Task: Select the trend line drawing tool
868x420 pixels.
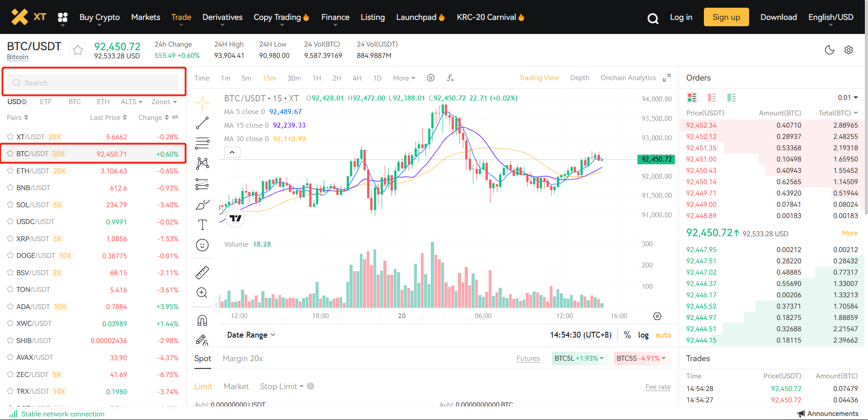Action: [x=202, y=123]
